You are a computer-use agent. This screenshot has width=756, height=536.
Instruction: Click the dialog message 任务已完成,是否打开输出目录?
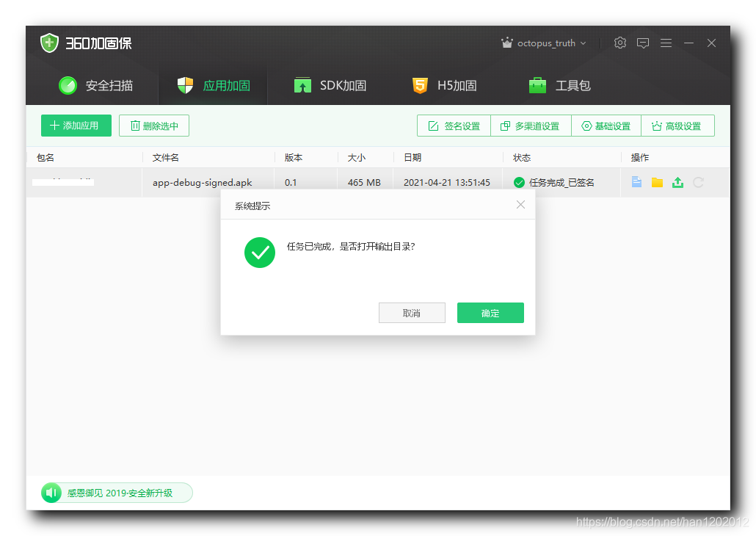pyautogui.click(x=351, y=247)
